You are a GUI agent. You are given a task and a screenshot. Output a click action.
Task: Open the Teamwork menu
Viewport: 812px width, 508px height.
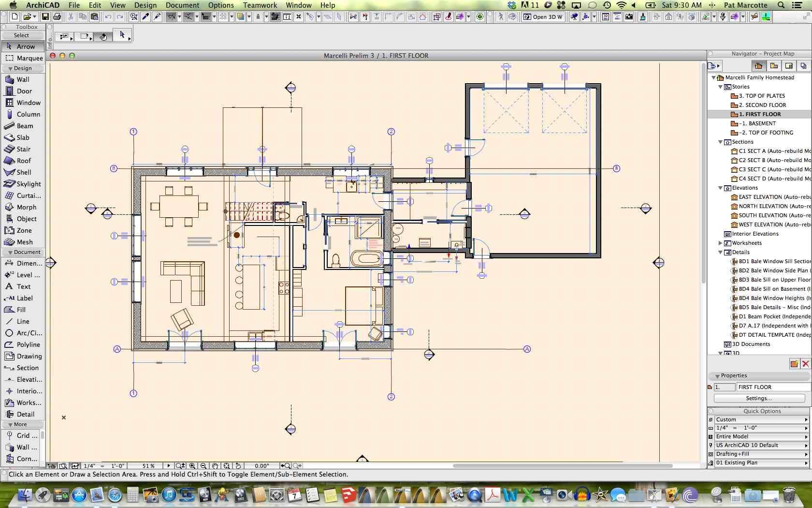pos(260,5)
